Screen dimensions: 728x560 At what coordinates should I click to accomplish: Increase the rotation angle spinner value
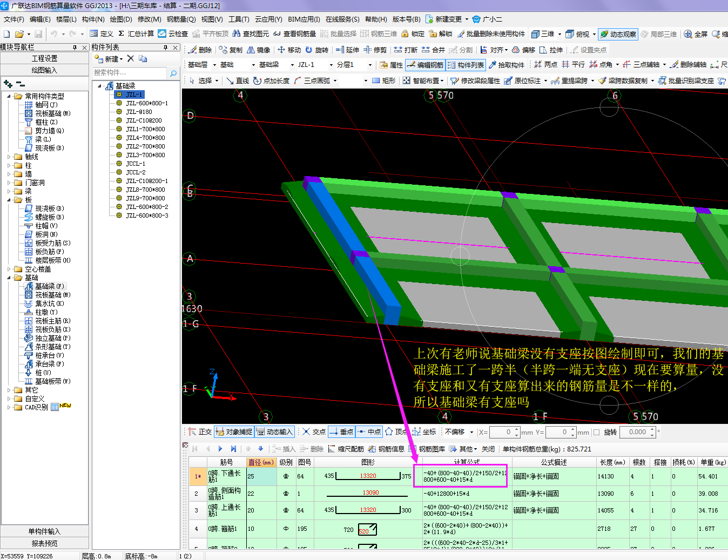[652, 429]
